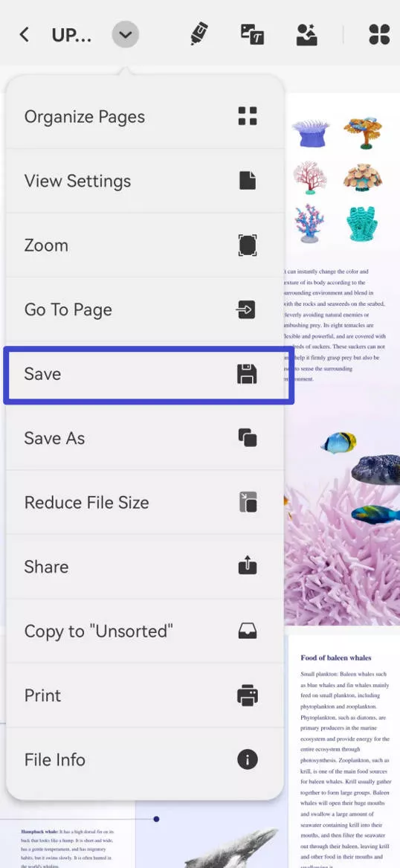Open View Settings menu entry
This screenshot has height=868, width=400.
pos(145,181)
